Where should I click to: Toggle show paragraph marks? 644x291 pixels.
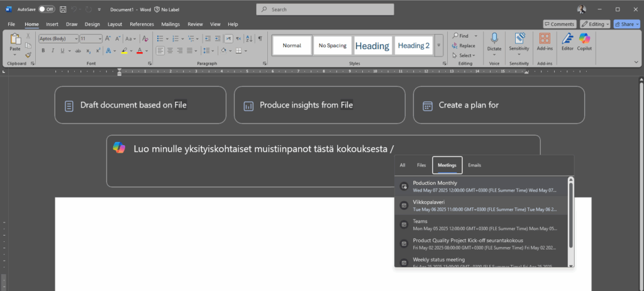260,38
